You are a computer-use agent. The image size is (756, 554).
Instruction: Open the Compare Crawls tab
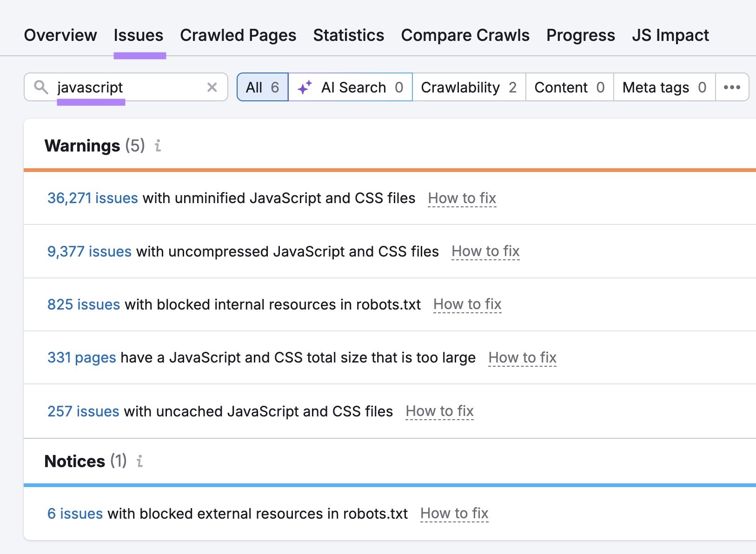click(x=465, y=35)
